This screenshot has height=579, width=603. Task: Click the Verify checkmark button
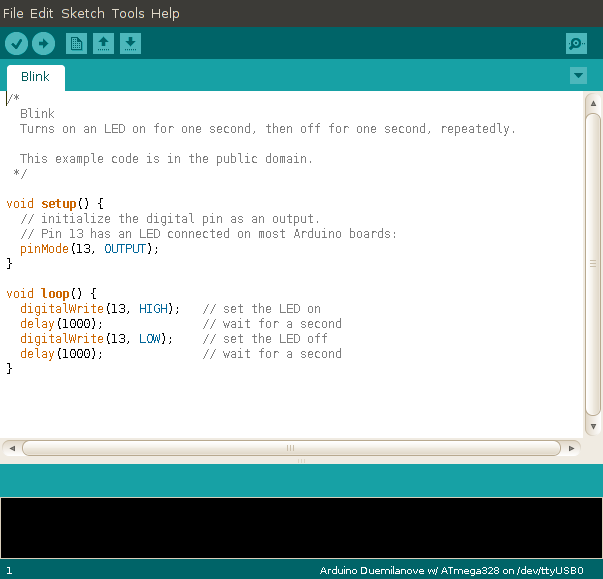click(16, 43)
